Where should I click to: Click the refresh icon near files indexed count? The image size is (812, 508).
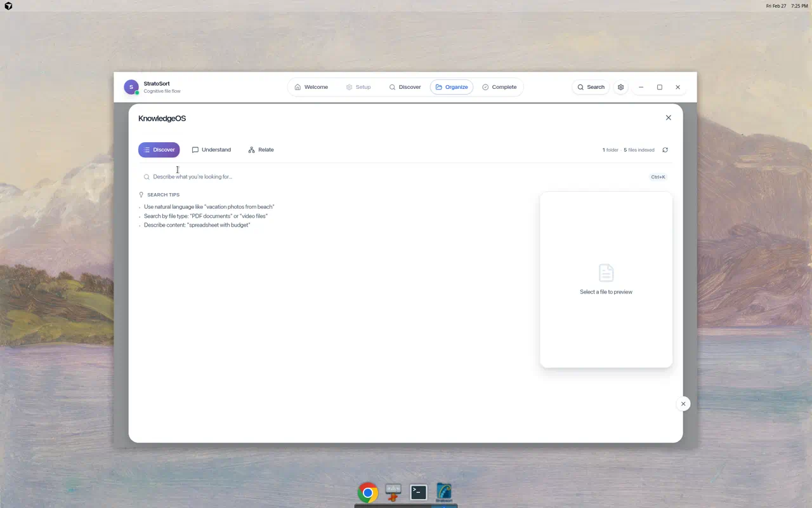665,149
